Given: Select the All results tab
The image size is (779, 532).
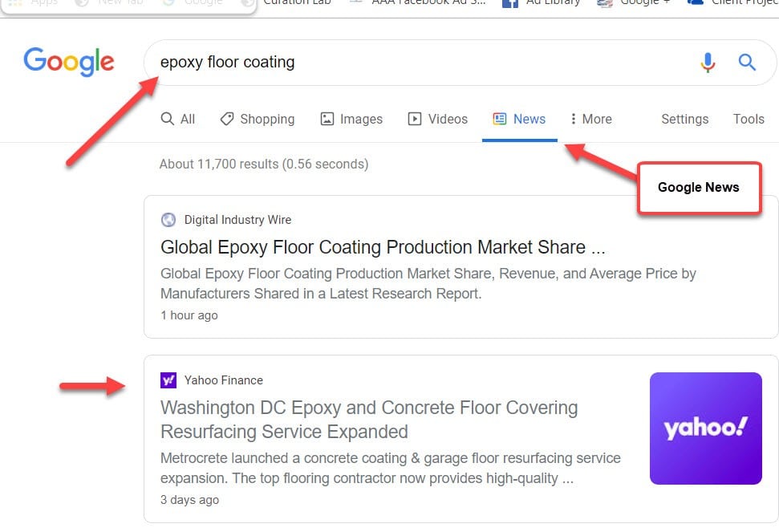Looking at the screenshot, I should pos(178,118).
